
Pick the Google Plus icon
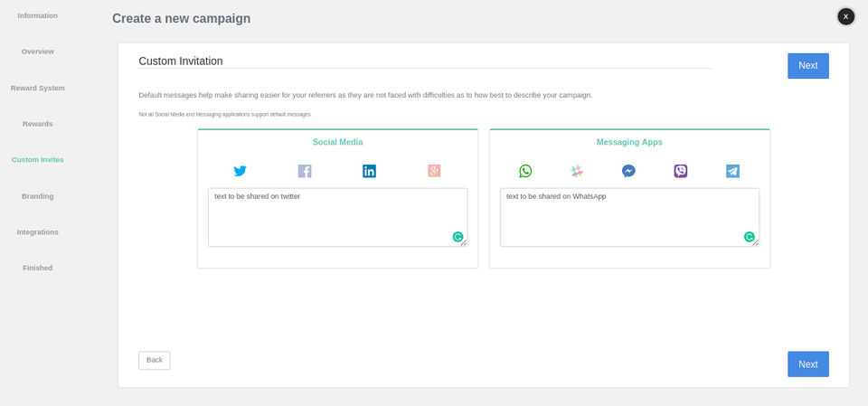click(434, 171)
